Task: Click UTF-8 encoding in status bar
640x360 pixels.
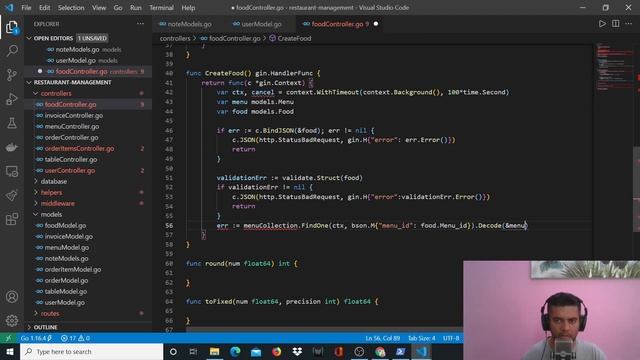Action: coord(451,338)
